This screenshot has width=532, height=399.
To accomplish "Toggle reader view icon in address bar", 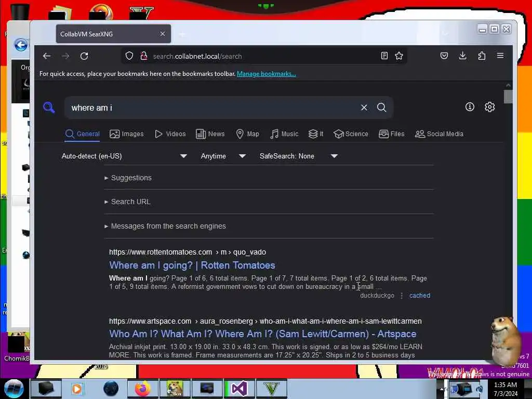I will [x=384, y=56].
